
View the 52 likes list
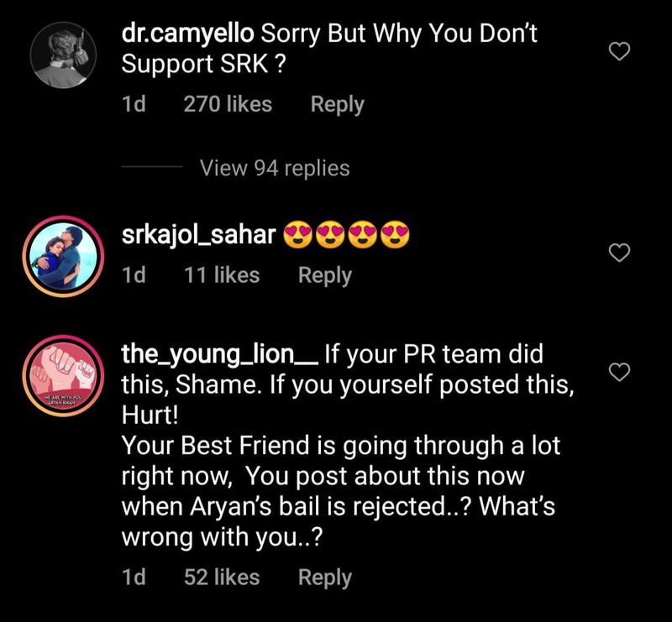click(221, 578)
